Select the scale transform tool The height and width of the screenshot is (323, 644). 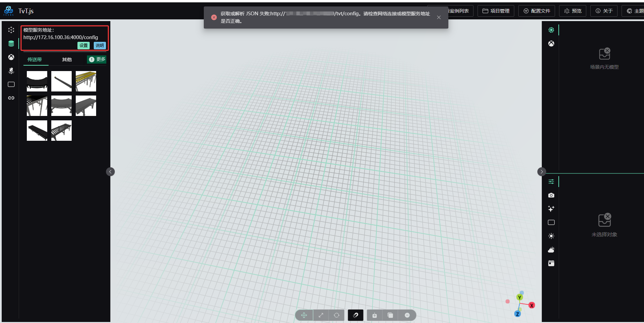pyautogui.click(x=321, y=315)
